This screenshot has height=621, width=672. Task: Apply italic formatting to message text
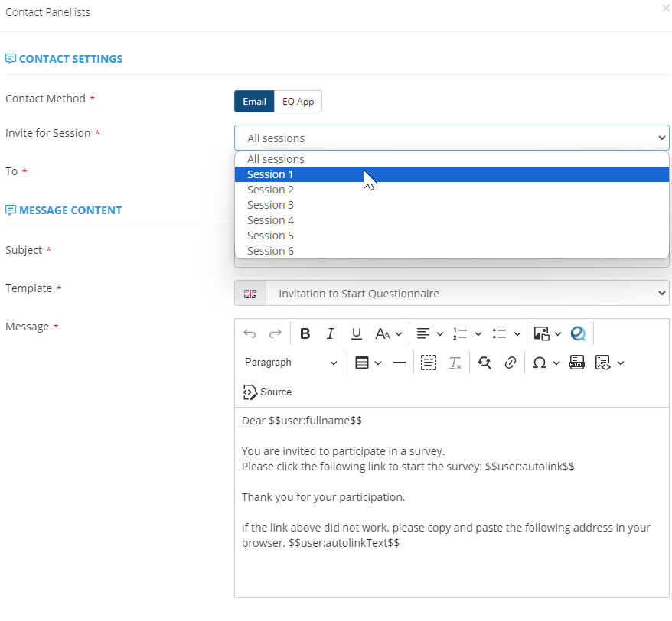click(331, 333)
